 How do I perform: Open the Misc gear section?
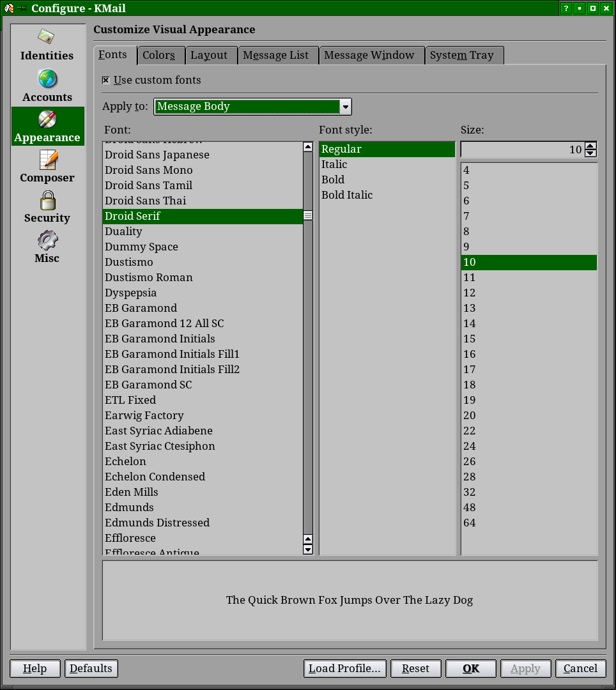click(47, 247)
